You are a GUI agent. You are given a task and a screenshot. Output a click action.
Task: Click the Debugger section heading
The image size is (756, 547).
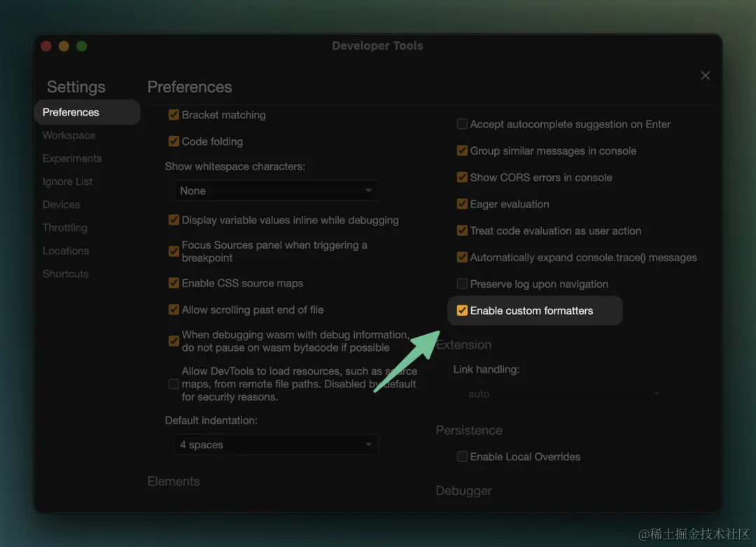pos(464,491)
